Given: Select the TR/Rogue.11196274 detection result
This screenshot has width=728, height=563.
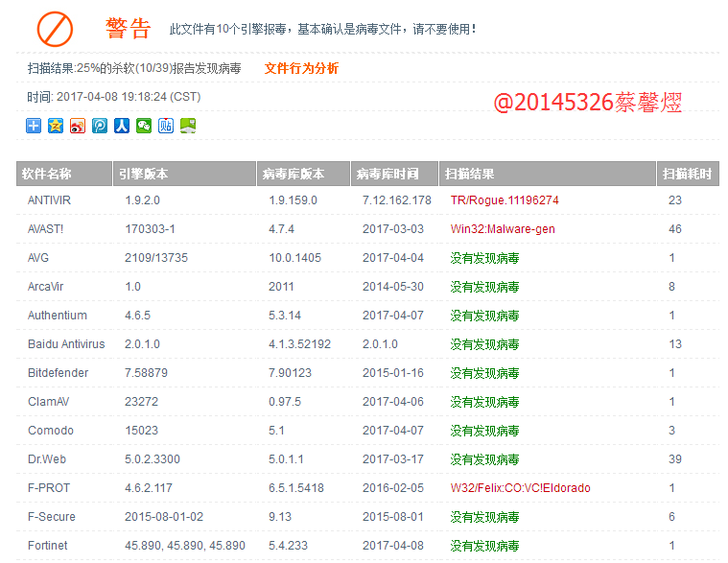Looking at the screenshot, I should pyautogui.click(x=505, y=200).
